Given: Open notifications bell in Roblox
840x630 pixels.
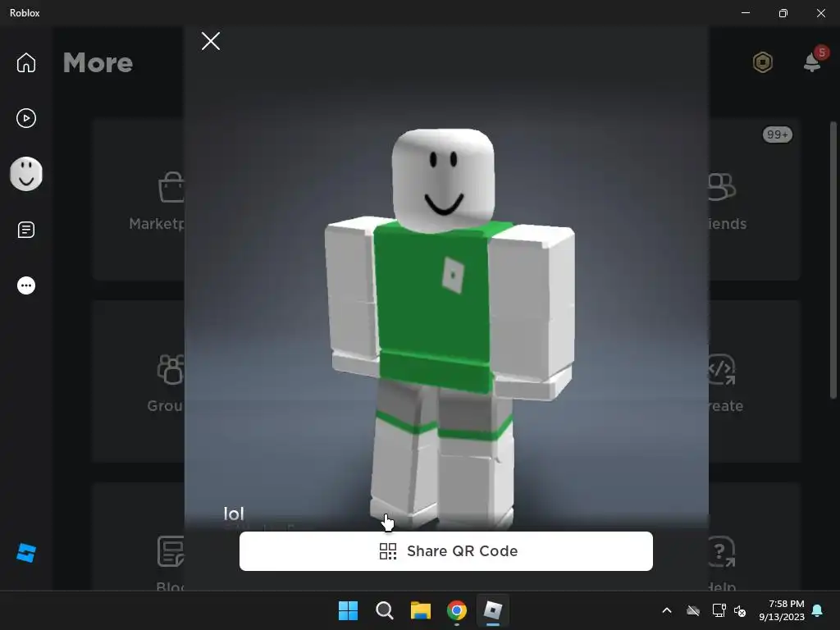Looking at the screenshot, I should [812, 62].
